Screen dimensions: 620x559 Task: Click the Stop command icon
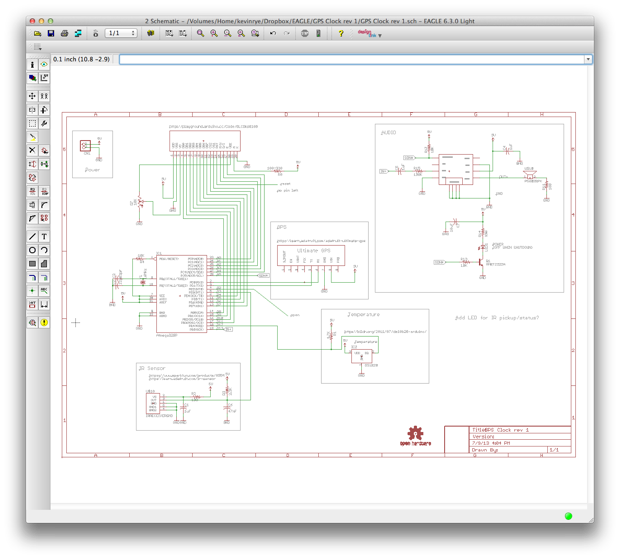click(x=304, y=34)
